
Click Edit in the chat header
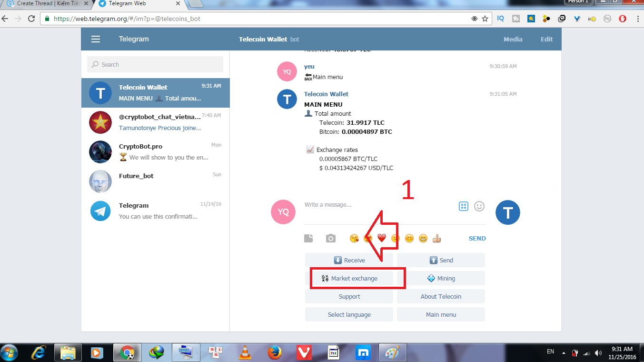click(x=547, y=40)
